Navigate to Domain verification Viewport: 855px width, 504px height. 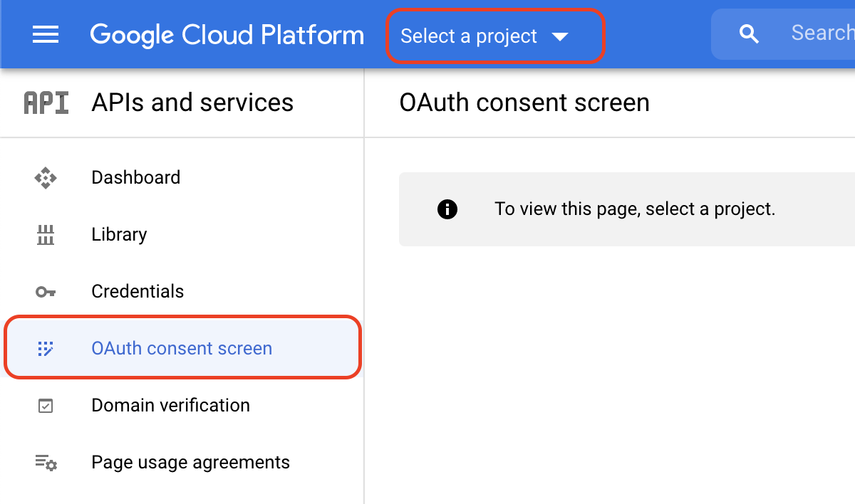point(170,405)
